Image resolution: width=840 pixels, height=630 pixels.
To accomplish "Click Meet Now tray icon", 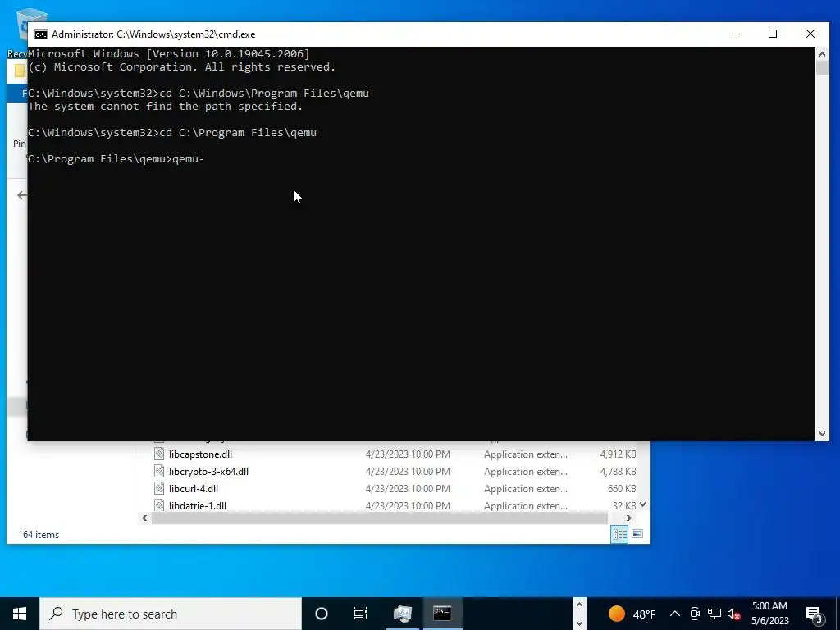I will pos(695,614).
